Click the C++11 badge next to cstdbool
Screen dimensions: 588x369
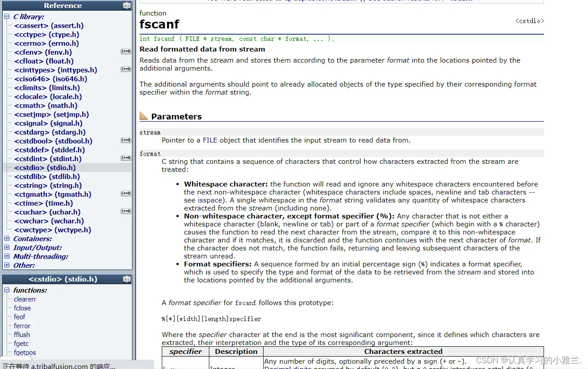point(126,140)
